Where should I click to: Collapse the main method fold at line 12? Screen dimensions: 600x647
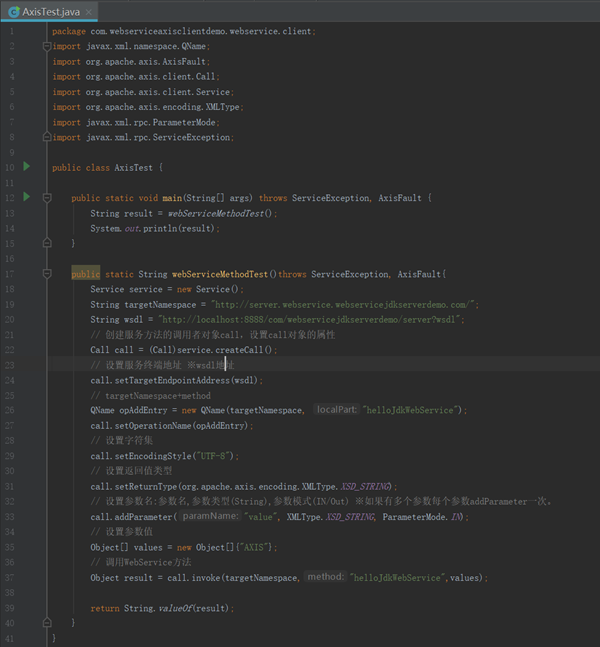coord(47,198)
